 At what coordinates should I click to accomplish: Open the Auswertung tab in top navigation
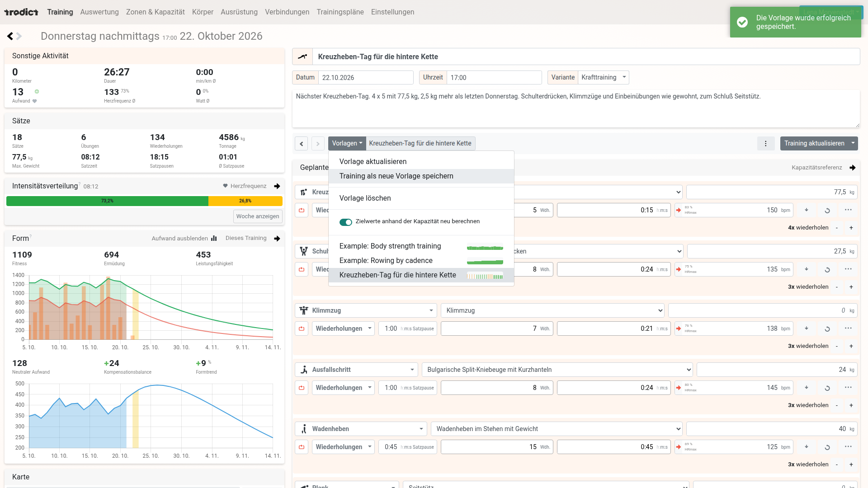point(99,12)
